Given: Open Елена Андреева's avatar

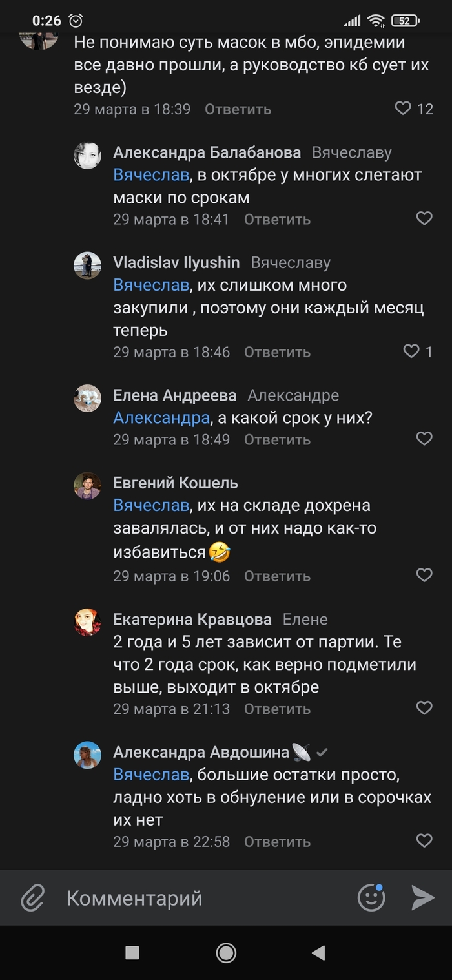Looking at the screenshot, I should click(87, 399).
